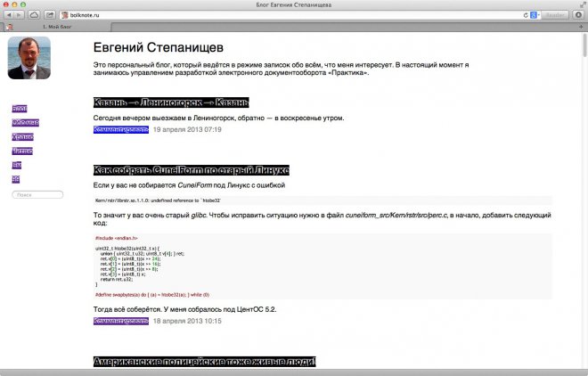588x376 pixels.
Task: Open the 'Обо мне' sidebar link
Action: 26,123
